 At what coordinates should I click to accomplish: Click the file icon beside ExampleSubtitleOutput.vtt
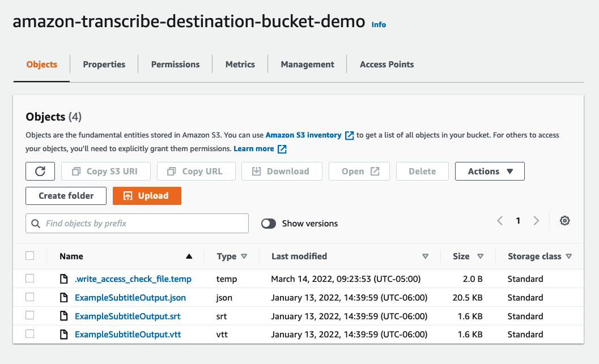pos(64,335)
